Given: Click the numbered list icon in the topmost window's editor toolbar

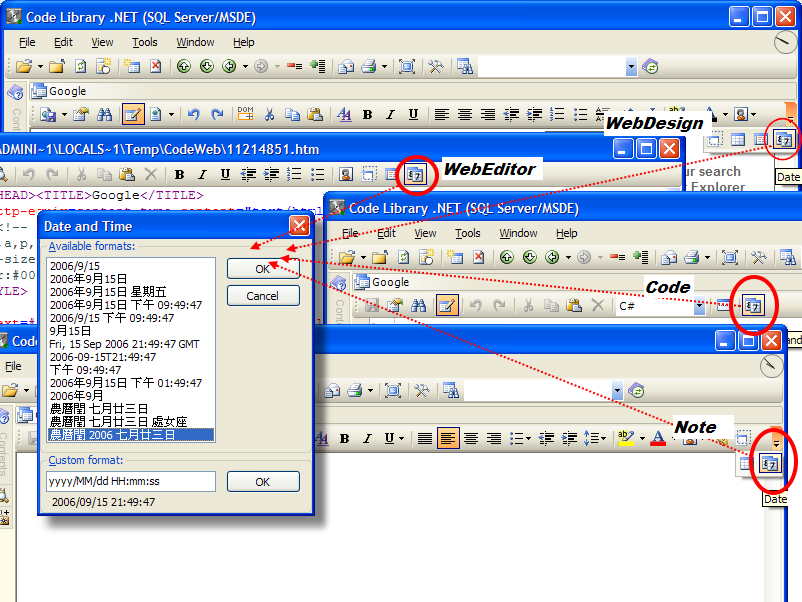Looking at the screenshot, I should pos(557,114).
